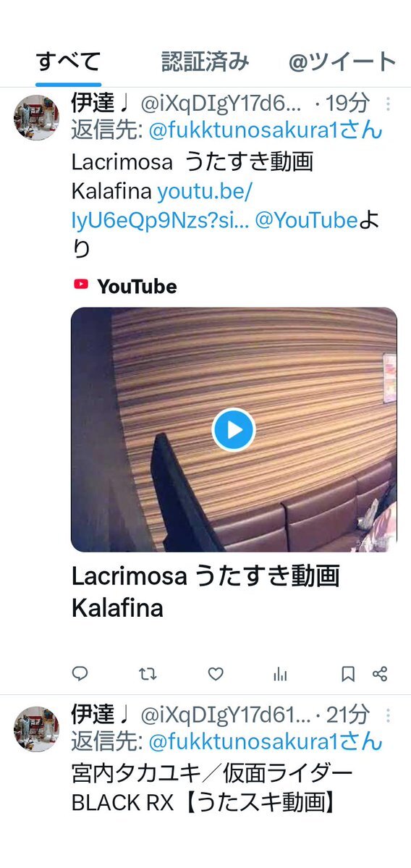Open the @YouTube mention link
Image resolution: width=411 pixels, height=868 pixels.
pyautogui.click(x=306, y=220)
